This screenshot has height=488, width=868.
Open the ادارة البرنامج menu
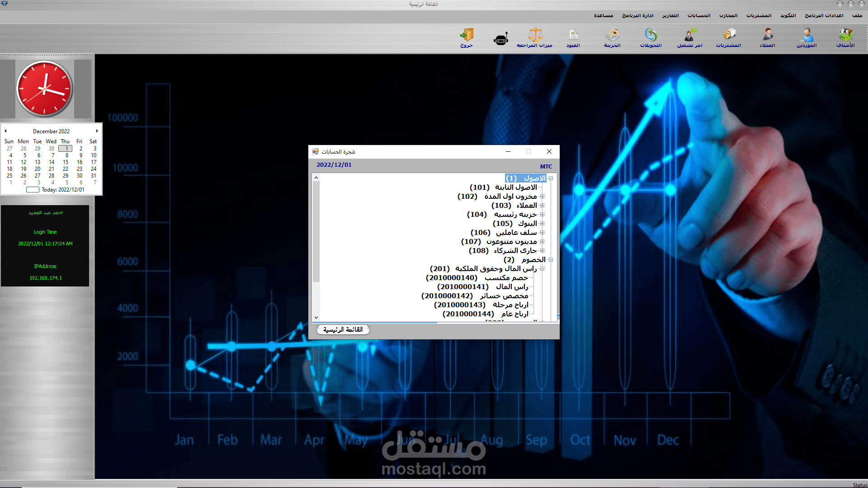tap(637, 15)
